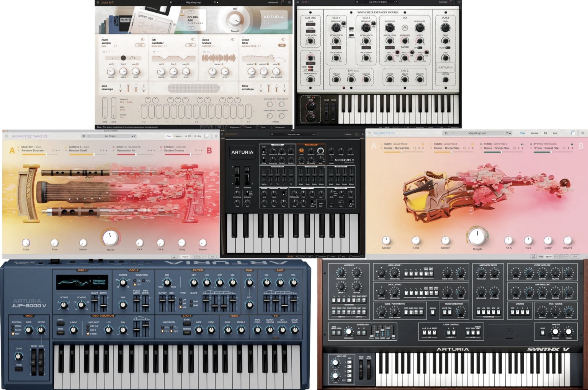Favorite the Migrating keys preset with heart icon

tap(176, 2)
